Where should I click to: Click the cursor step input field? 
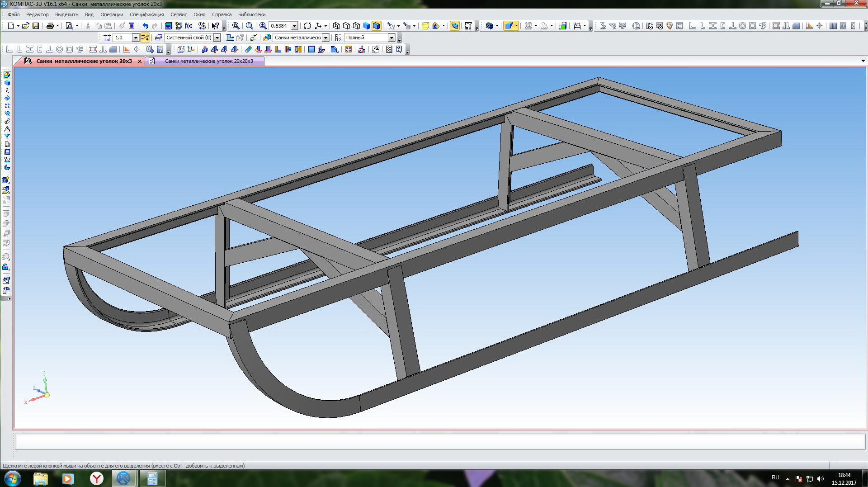[x=122, y=38]
